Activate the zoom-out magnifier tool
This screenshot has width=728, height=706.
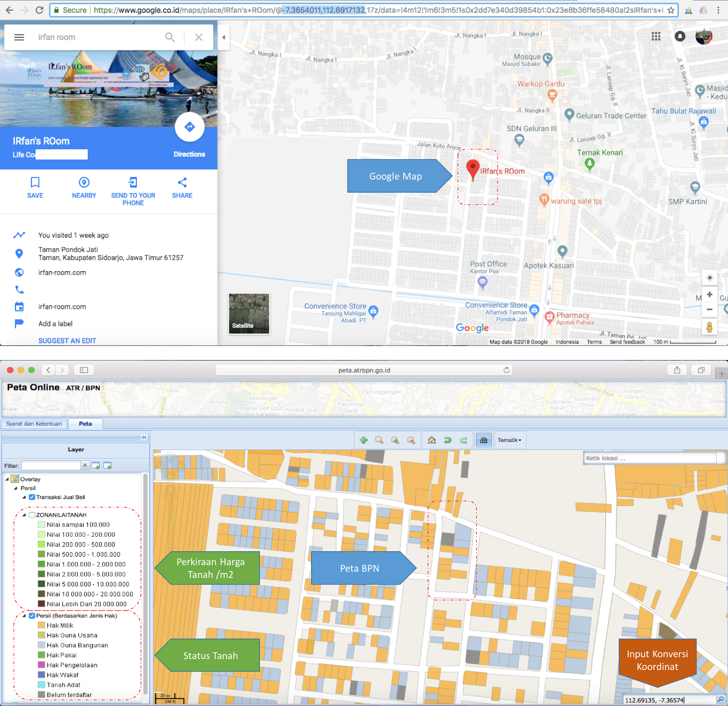click(x=411, y=440)
